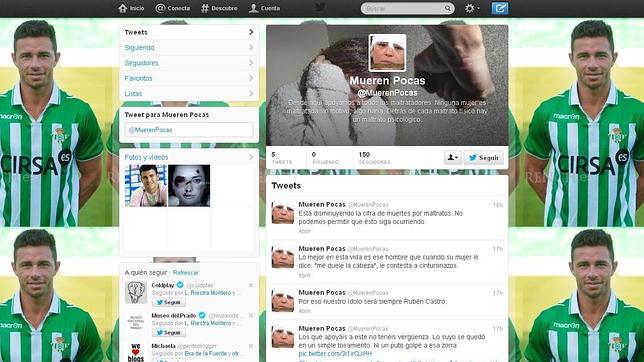Follow Museo del Prado with Seguir button
644x362 pixels.
click(x=168, y=332)
